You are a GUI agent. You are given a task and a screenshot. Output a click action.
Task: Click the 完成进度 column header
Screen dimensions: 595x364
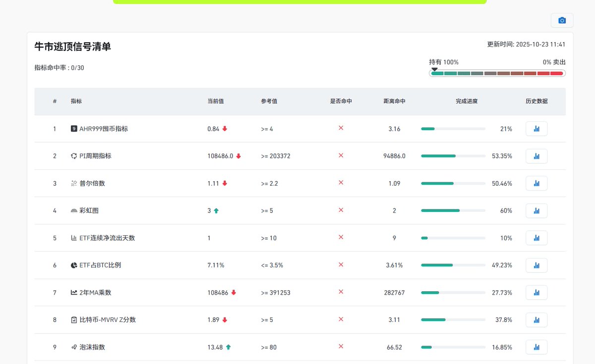click(467, 101)
